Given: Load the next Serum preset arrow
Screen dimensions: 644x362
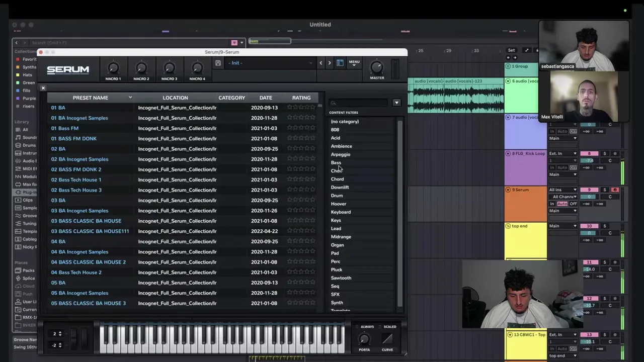Looking at the screenshot, I should pos(330,63).
